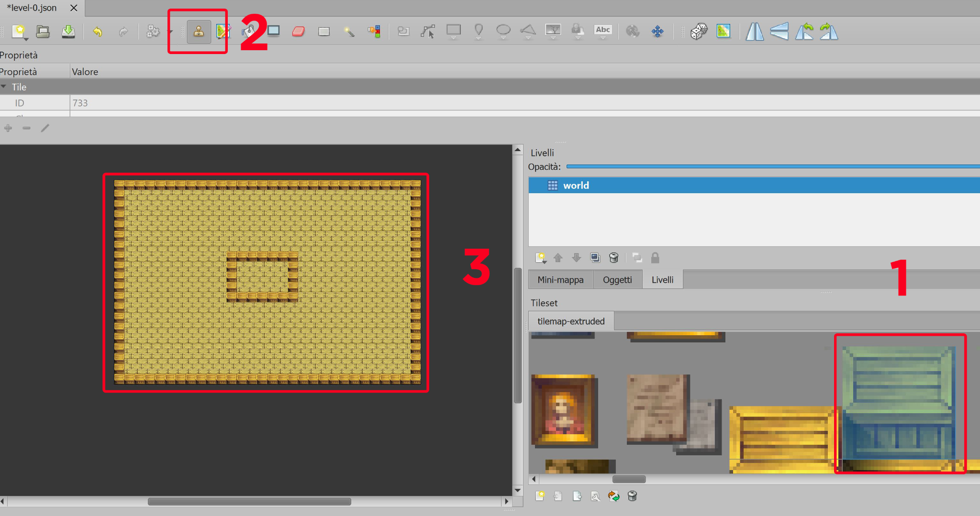Select the Edit Polygons tool
980x516 pixels.
pos(428,32)
